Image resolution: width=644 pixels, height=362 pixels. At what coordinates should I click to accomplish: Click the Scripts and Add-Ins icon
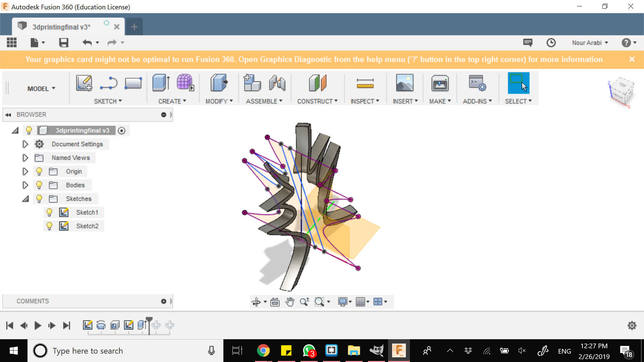pyautogui.click(x=477, y=83)
